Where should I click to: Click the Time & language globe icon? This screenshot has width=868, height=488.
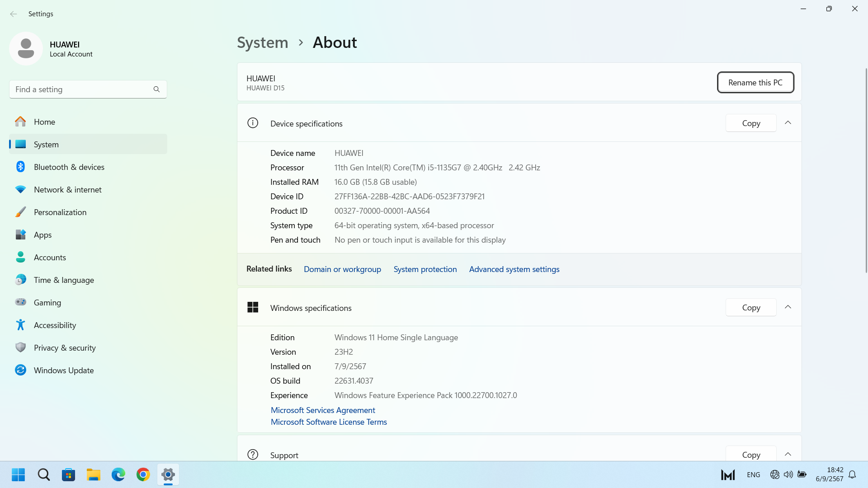click(20, 280)
